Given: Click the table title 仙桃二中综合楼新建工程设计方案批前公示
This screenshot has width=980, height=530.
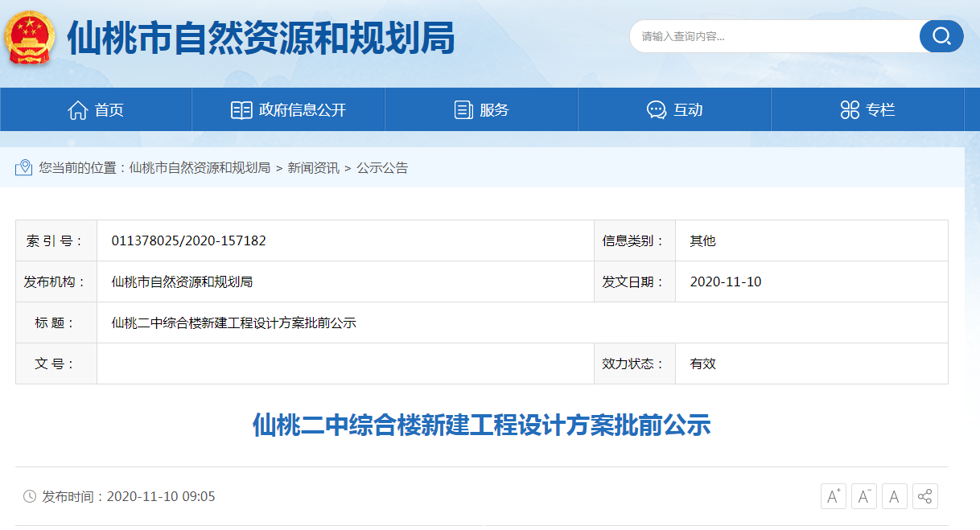Looking at the screenshot, I should coord(233,323).
